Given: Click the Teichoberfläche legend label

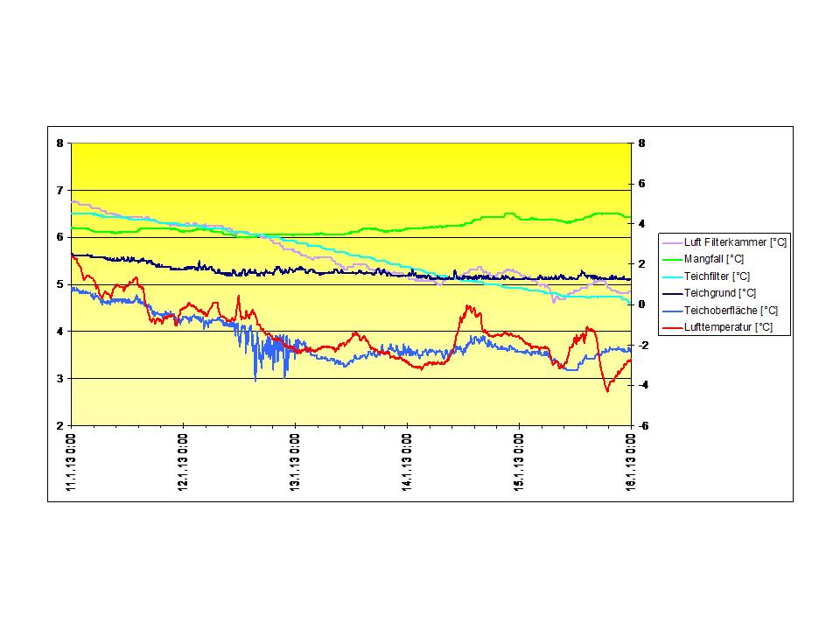Looking at the screenshot, I should [731, 311].
